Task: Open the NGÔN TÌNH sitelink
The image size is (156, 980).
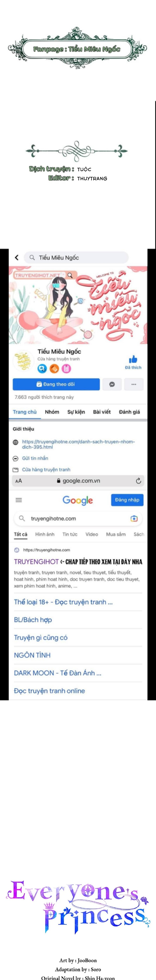Action: tap(32, 655)
